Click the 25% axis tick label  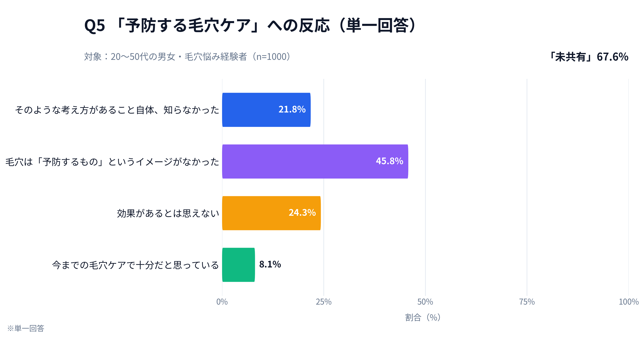324,302
